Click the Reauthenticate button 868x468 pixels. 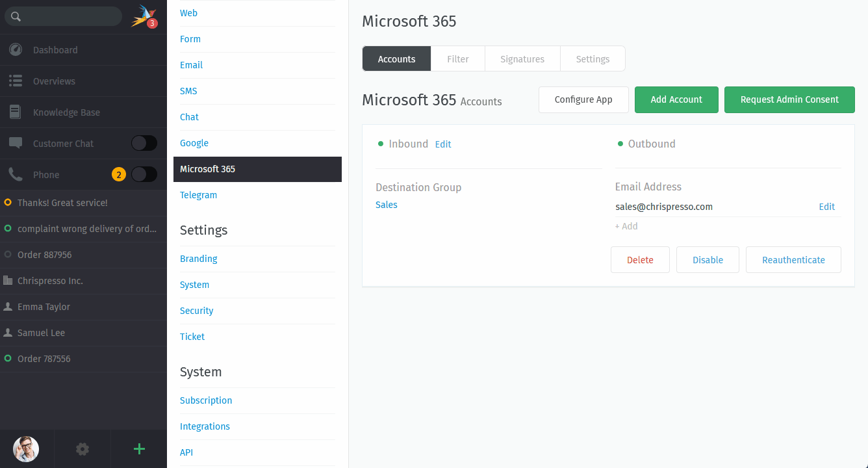(793, 259)
